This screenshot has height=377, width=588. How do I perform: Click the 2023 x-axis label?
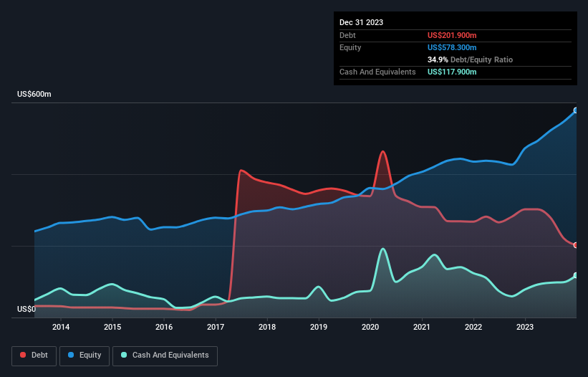(525, 327)
